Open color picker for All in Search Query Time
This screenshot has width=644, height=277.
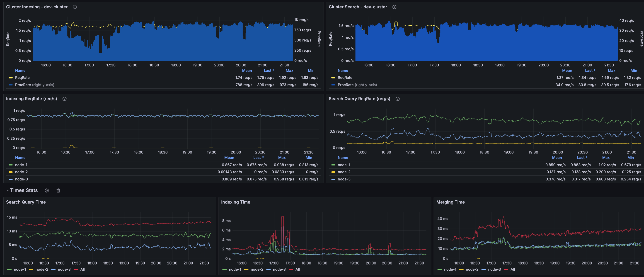coord(76,270)
